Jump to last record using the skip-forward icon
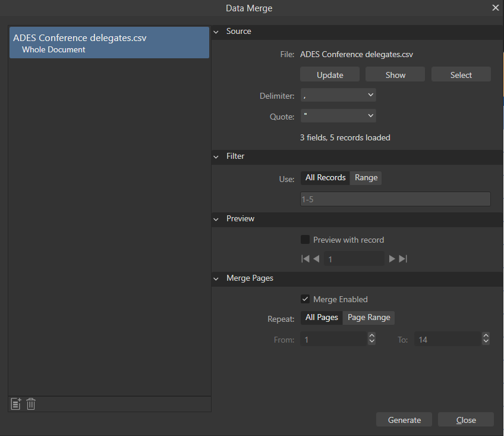 point(402,258)
